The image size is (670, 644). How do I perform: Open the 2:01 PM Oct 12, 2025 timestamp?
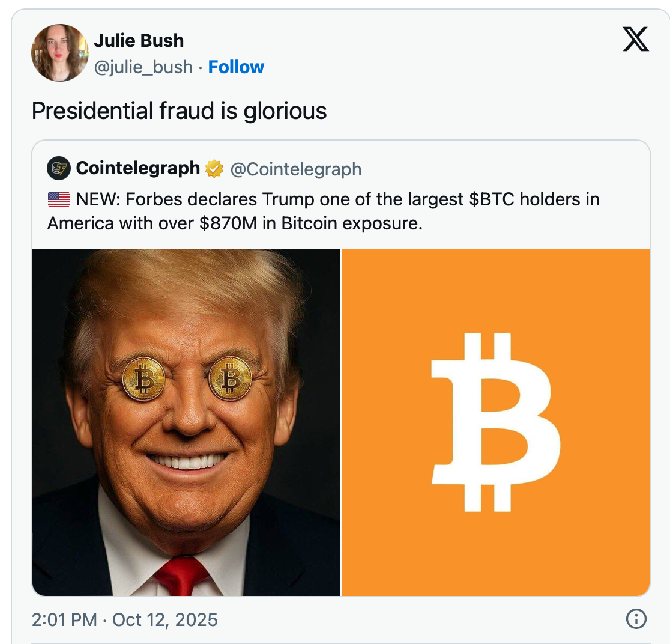[124, 619]
